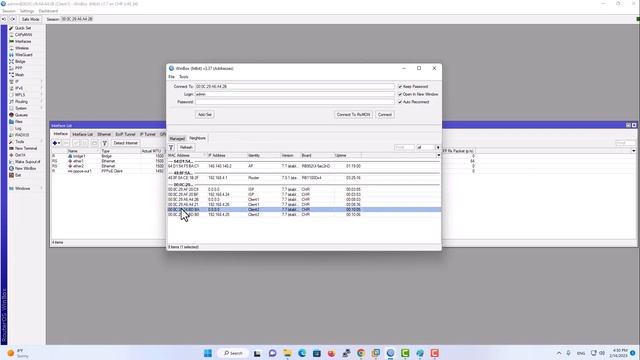Sort neighbors by the Identity column header
Screen dimensions: 640x360
264,156
